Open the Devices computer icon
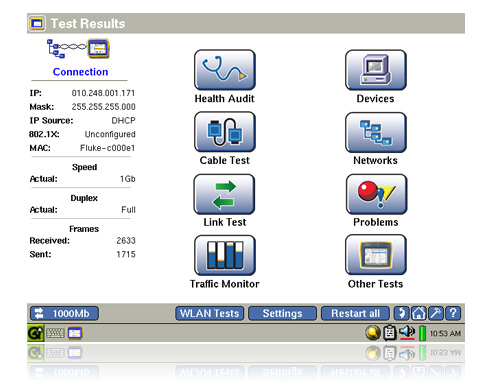This screenshot has width=488, height=385. click(x=376, y=70)
